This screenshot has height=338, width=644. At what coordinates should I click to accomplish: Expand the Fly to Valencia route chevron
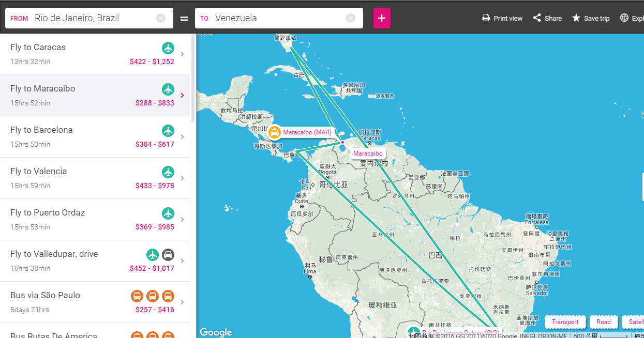point(182,178)
